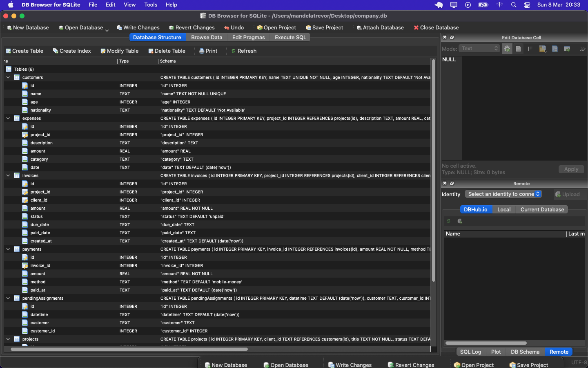The height and width of the screenshot is (368, 588).
Task: Open the Identity selection dropdown
Action: click(503, 194)
